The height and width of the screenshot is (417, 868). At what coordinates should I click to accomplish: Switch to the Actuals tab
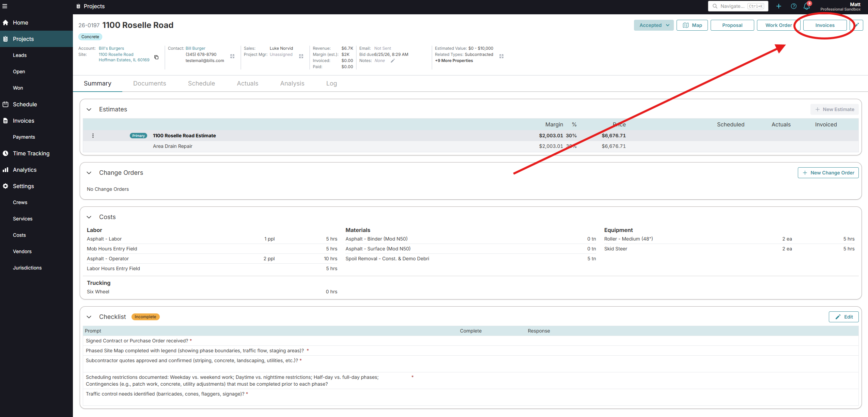tap(248, 83)
